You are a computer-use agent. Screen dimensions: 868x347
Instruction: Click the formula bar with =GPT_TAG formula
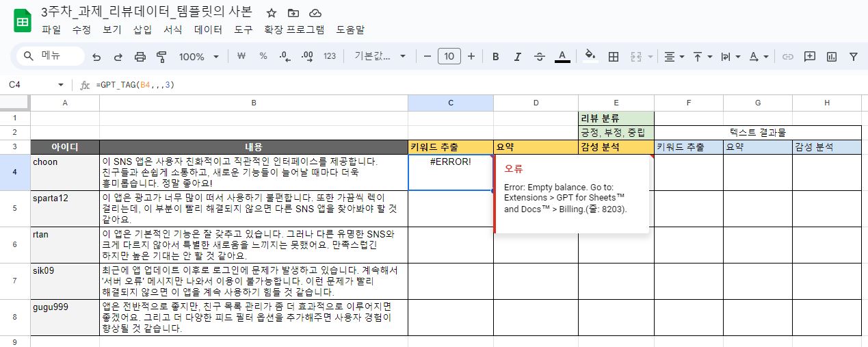coord(479,85)
